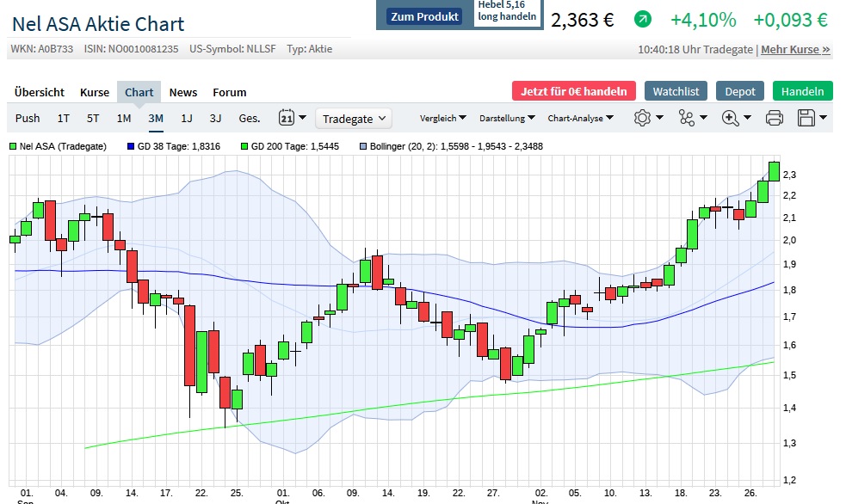Click the Depot button
Viewport: 846px width, 504px height.
(x=739, y=91)
